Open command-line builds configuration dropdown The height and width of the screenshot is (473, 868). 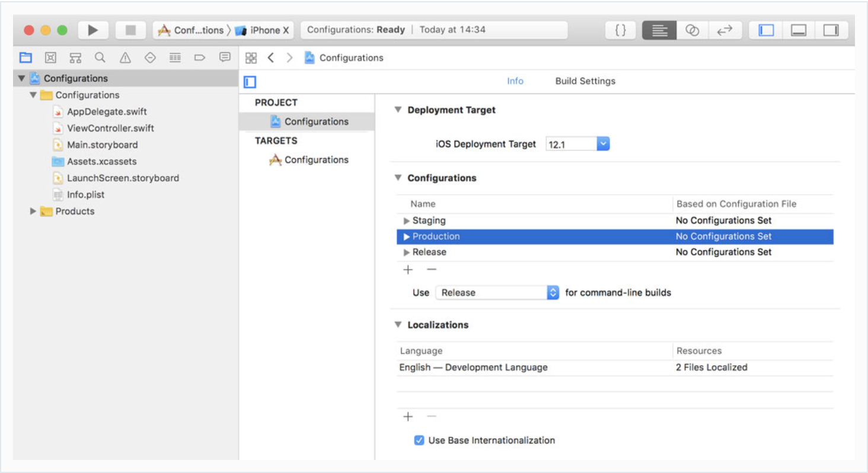(x=553, y=292)
